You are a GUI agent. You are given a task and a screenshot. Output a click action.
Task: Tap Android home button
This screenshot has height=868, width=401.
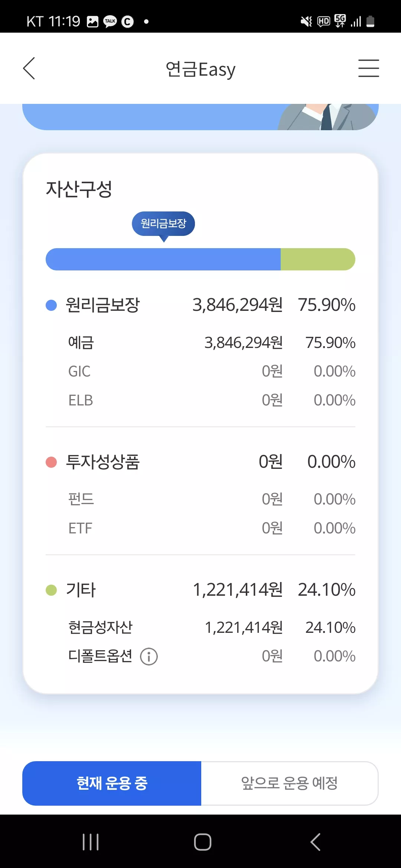click(x=202, y=842)
